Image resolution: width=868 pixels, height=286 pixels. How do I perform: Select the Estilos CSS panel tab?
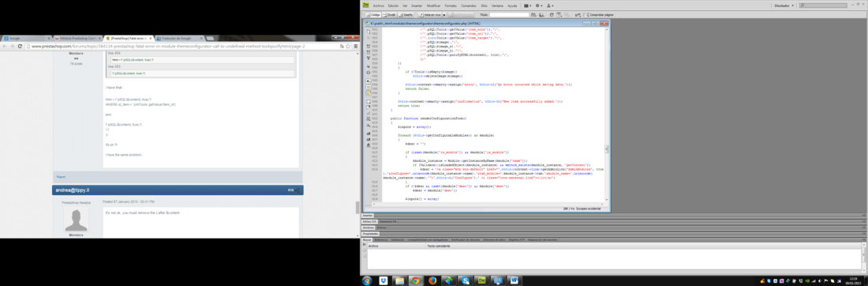(x=369, y=222)
